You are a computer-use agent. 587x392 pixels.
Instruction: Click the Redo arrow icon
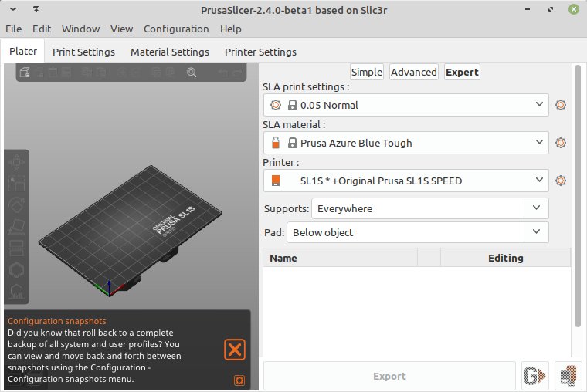[x=237, y=73]
